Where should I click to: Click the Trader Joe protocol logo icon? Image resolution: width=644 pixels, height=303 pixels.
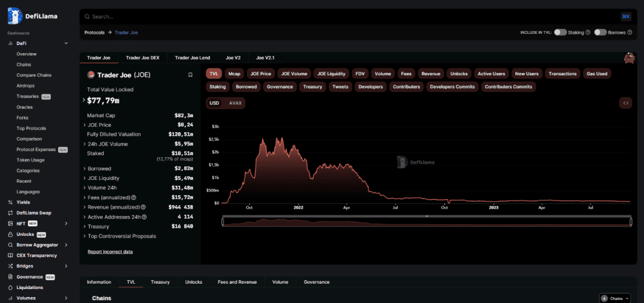point(91,75)
